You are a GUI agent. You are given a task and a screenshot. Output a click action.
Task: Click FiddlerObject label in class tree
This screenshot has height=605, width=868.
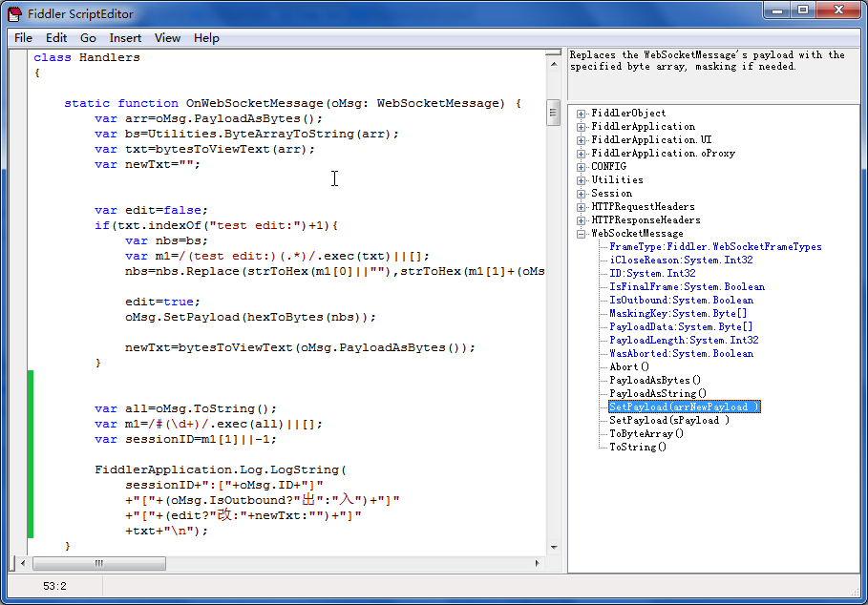(x=628, y=114)
